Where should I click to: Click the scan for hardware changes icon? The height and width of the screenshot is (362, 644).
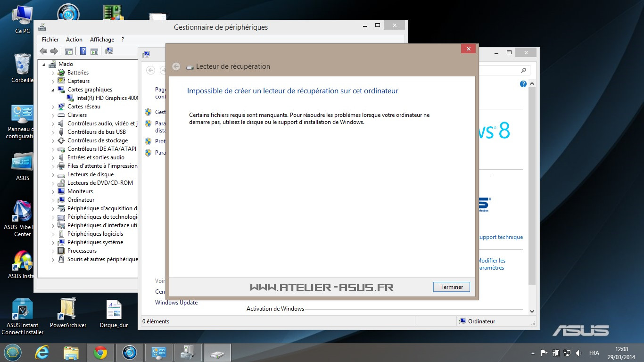coord(109,51)
